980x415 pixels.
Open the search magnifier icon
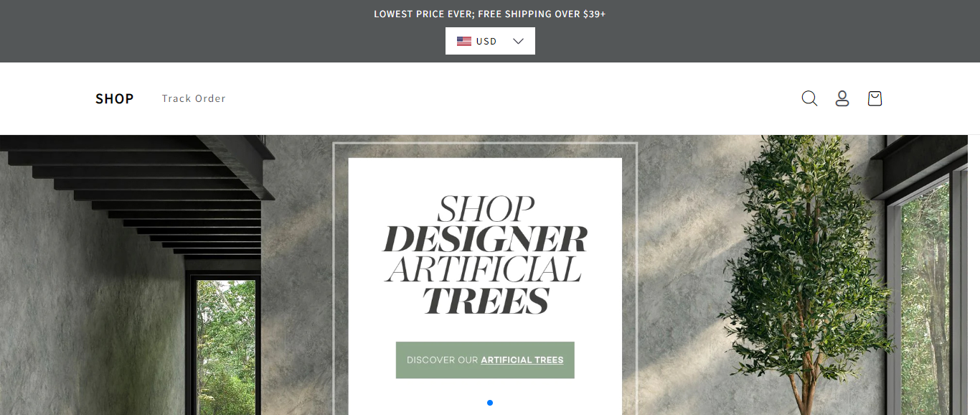(x=809, y=98)
